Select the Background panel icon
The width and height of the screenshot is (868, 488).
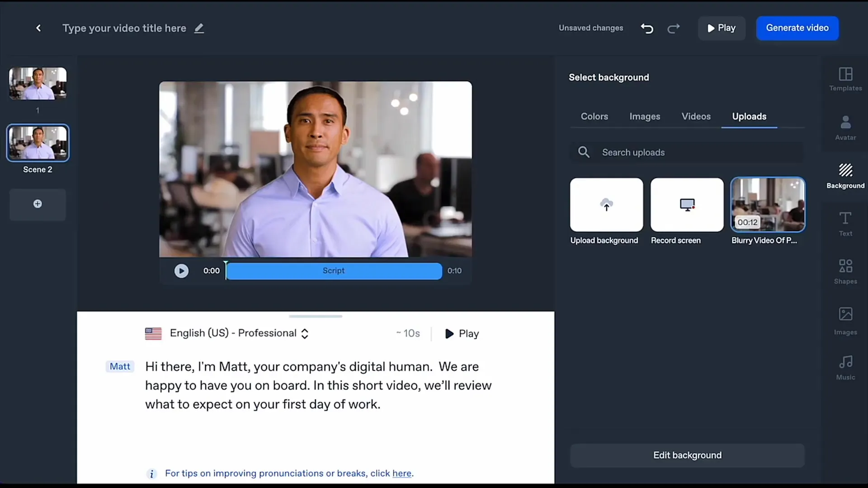tap(846, 172)
